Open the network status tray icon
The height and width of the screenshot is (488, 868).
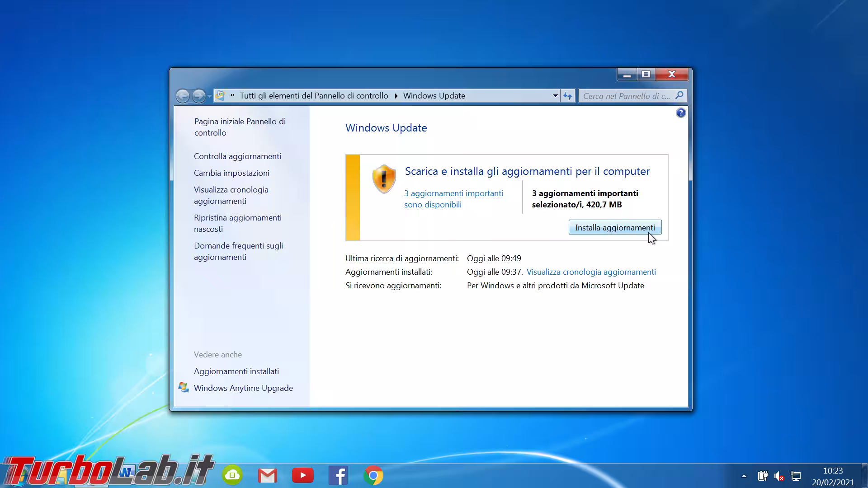tap(795, 476)
